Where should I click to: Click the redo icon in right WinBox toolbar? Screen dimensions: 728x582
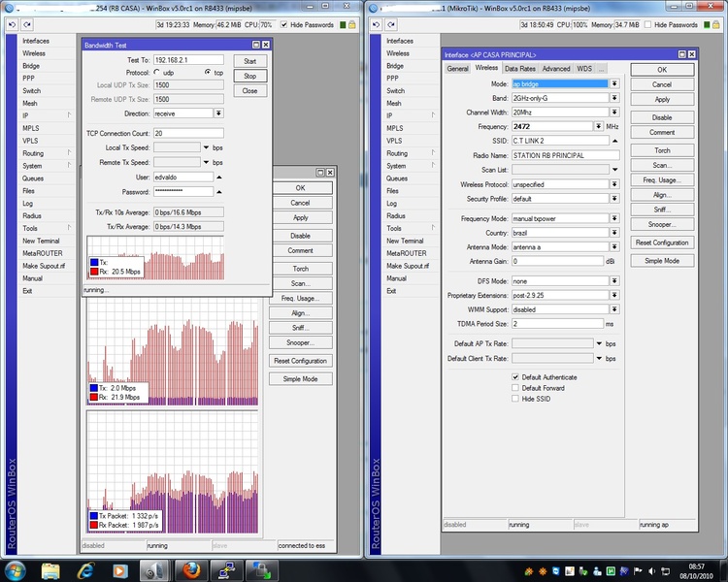click(392, 24)
